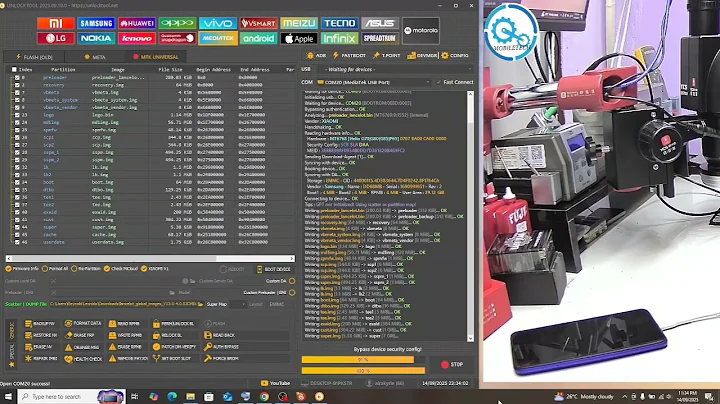
Task: Click the BACKUP NV button
Action: [x=40, y=324]
